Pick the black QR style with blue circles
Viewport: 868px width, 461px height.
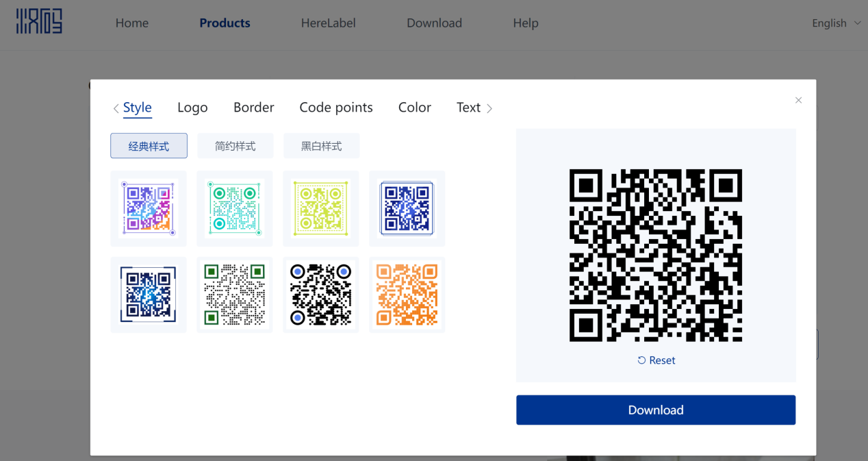pos(321,295)
